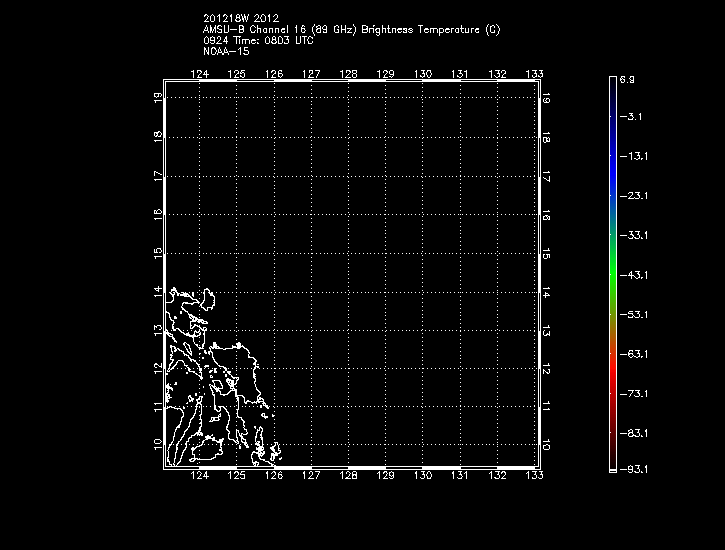Image resolution: width=725 pixels, height=550 pixels.
Task: Click the 0924 Time: 0803 UTC label
Action: pyautogui.click(x=246, y=41)
